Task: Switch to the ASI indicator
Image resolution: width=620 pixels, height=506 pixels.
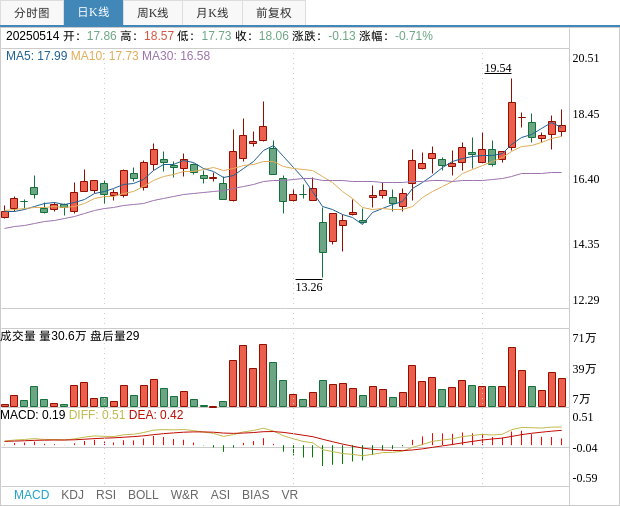Action: coord(220,495)
